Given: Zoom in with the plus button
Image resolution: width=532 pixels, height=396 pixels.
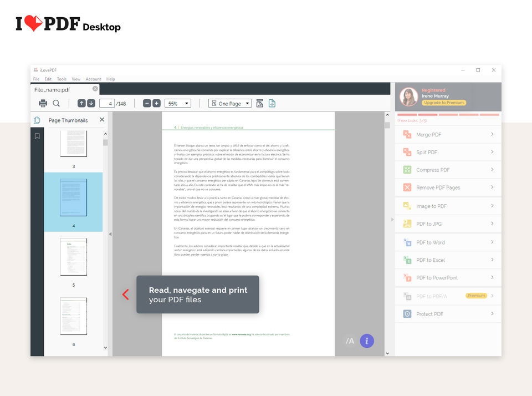Looking at the screenshot, I should pos(156,103).
